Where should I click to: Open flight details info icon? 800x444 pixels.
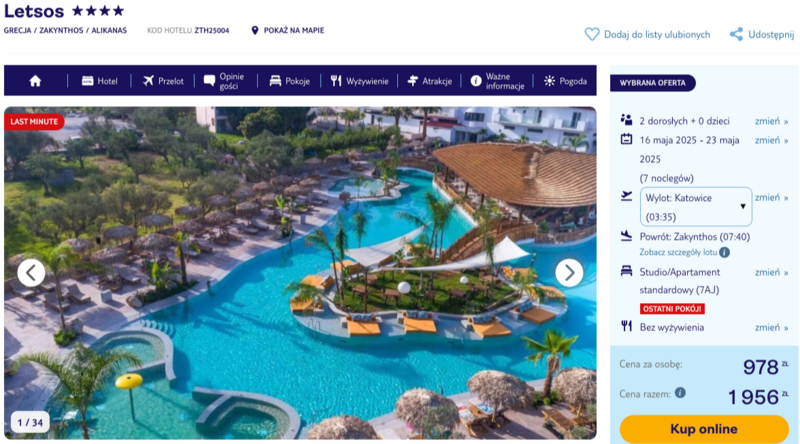724,252
